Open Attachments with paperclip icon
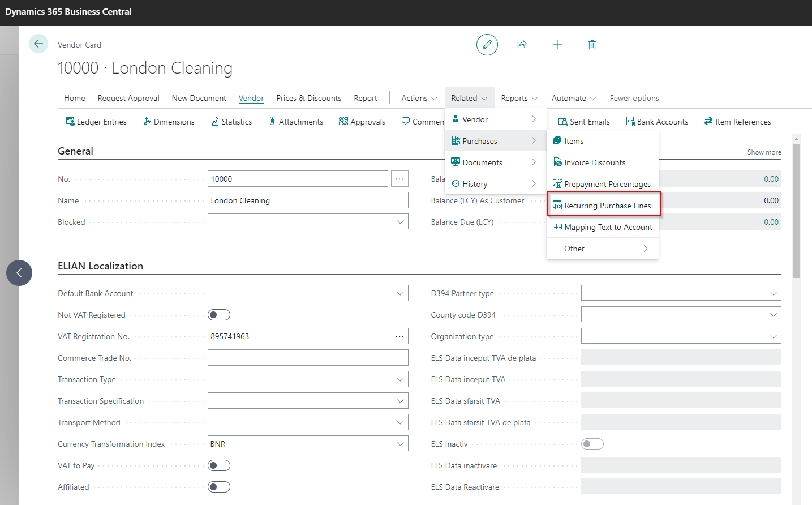Viewport: 812px width, 505px height. [x=295, y=122]
